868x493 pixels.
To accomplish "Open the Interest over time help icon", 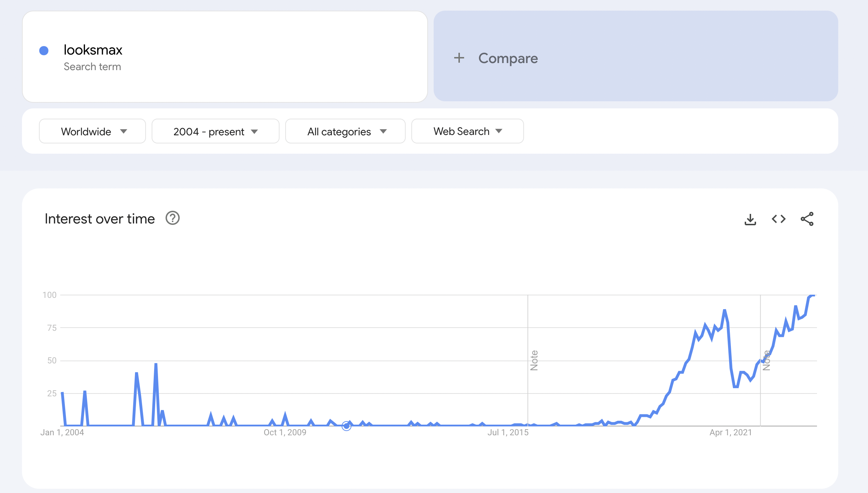I will (173, 218).
